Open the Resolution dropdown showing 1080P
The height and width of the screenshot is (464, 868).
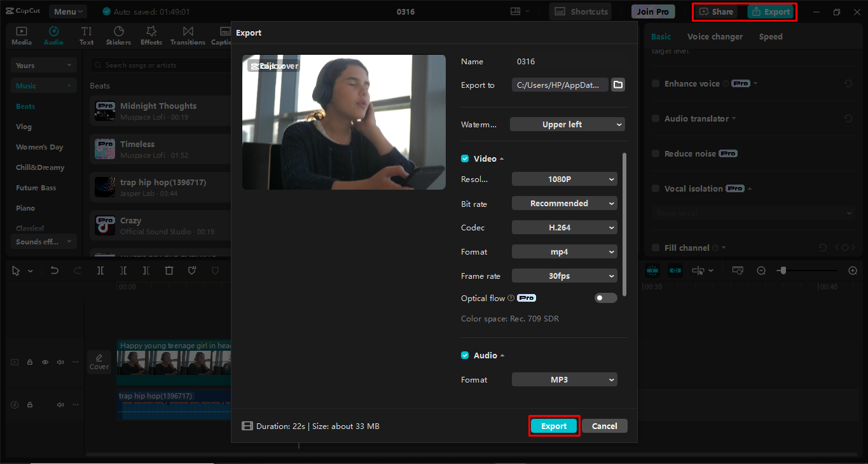(564, 179)
